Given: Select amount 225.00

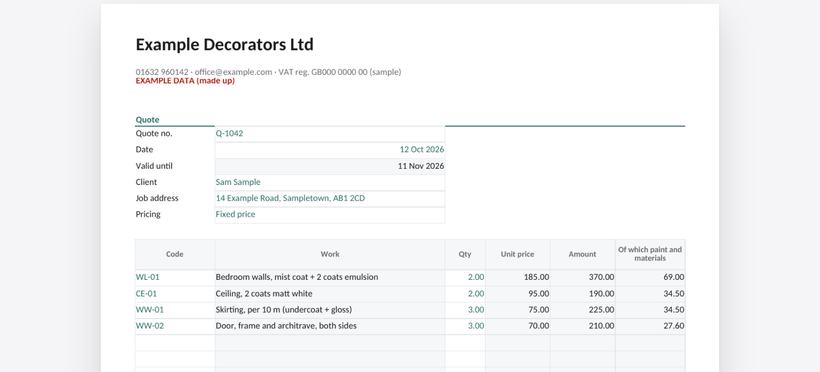Looking at the screenshot, I should (583, 310).
